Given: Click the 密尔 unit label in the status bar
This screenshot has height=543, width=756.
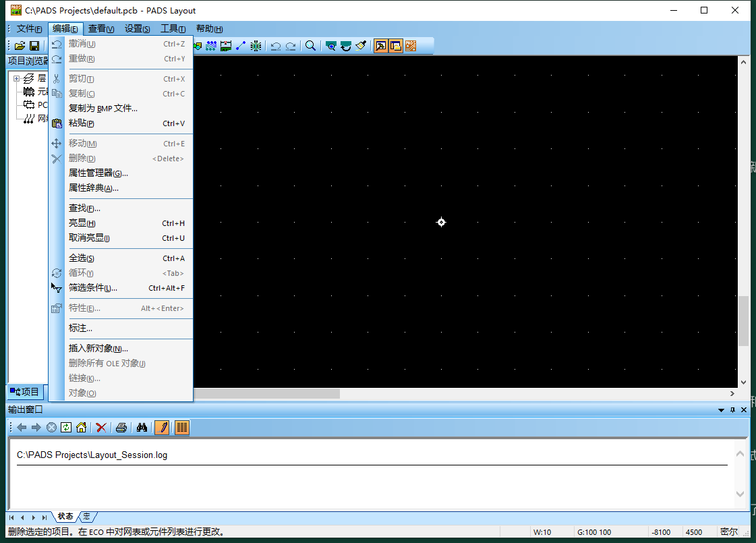Looking at the screenshot, I should tap(728, 532).
